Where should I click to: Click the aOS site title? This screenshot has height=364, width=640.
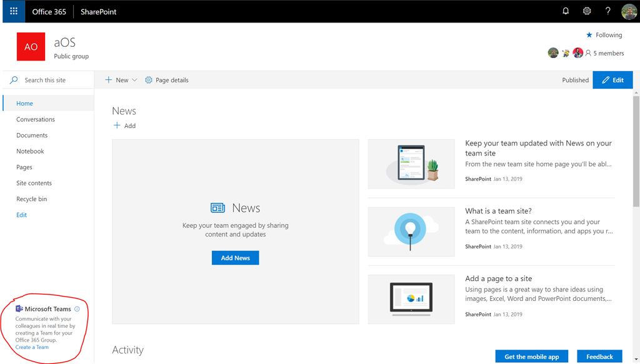(x=64, y=42)
